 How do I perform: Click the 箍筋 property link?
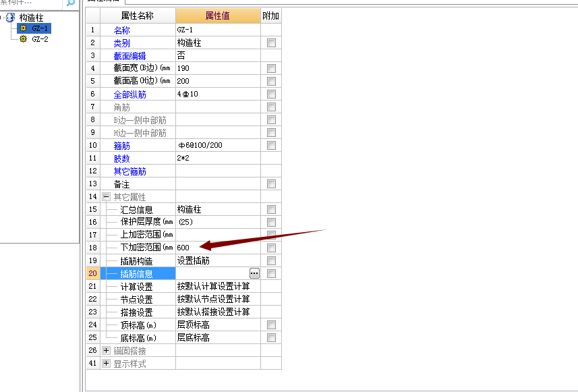pos(121,146)
